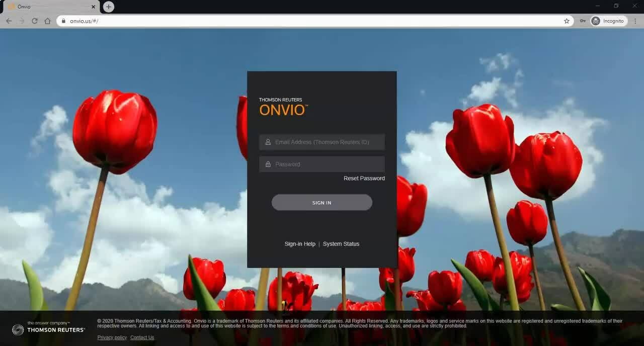Click the site lock icon in address bar

click(63, 21)
